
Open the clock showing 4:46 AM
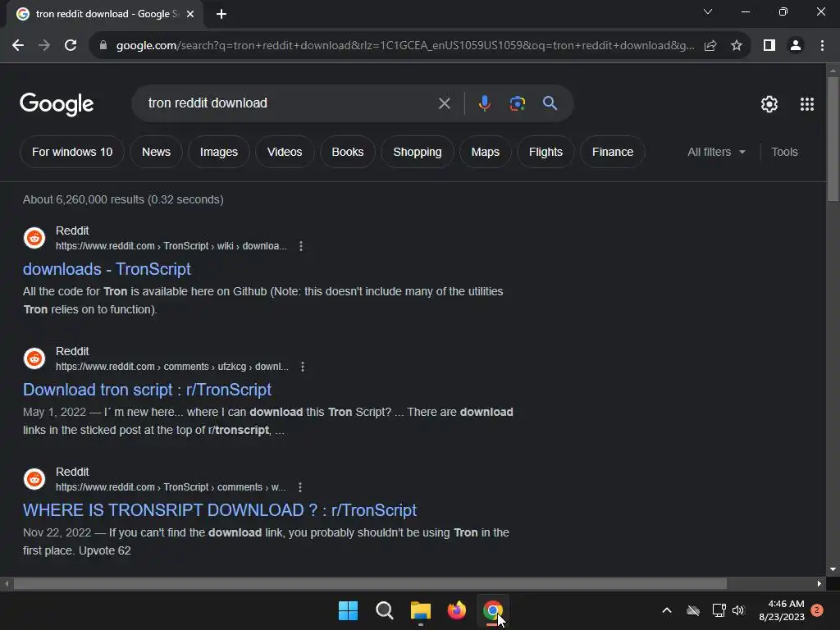(x=782, y=610)
